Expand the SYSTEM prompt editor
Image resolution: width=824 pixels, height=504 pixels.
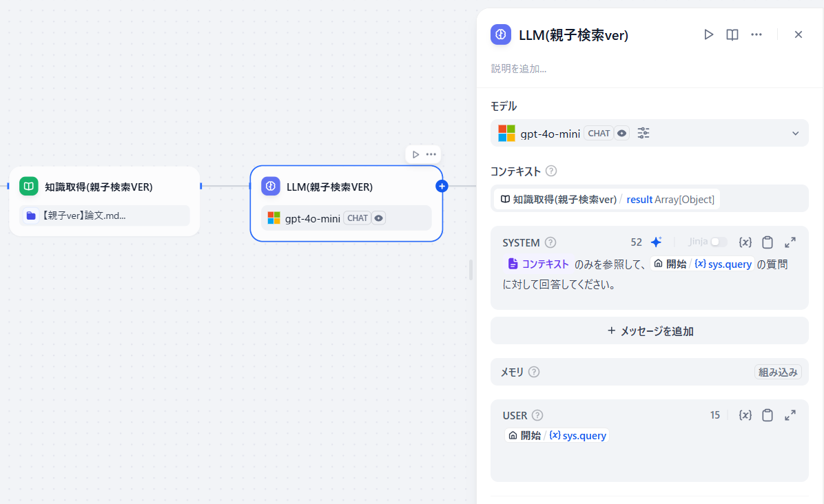pyautogui.click(x=790, y=242)
